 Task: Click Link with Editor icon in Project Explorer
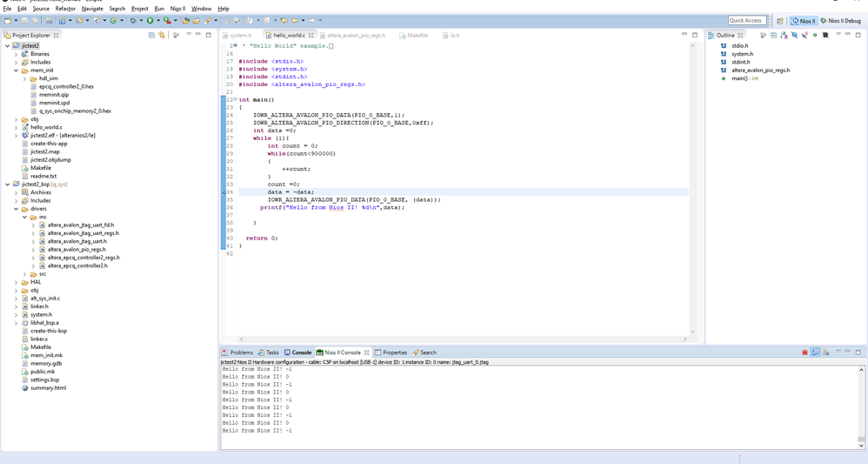point(162,35)
